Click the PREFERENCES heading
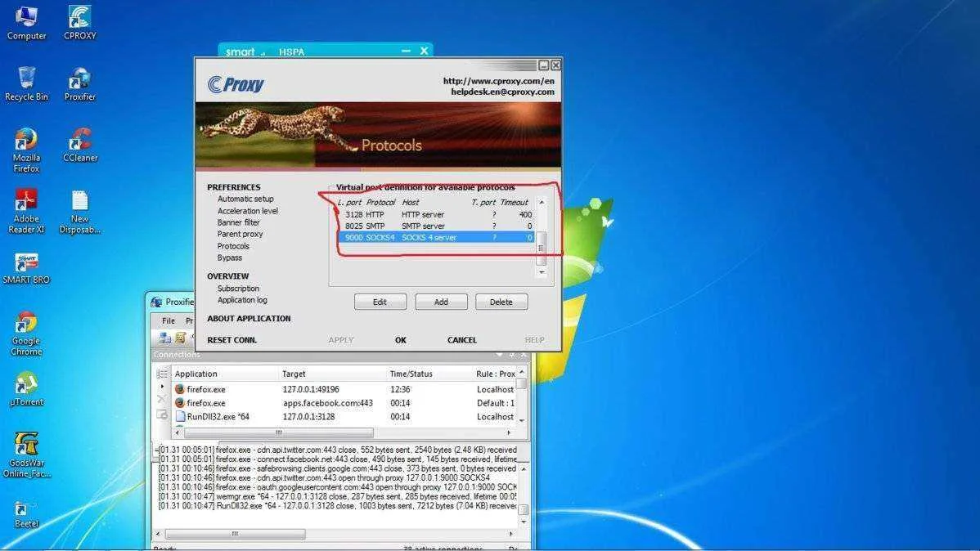Screen dimensions: 980x551 (234, 186)
